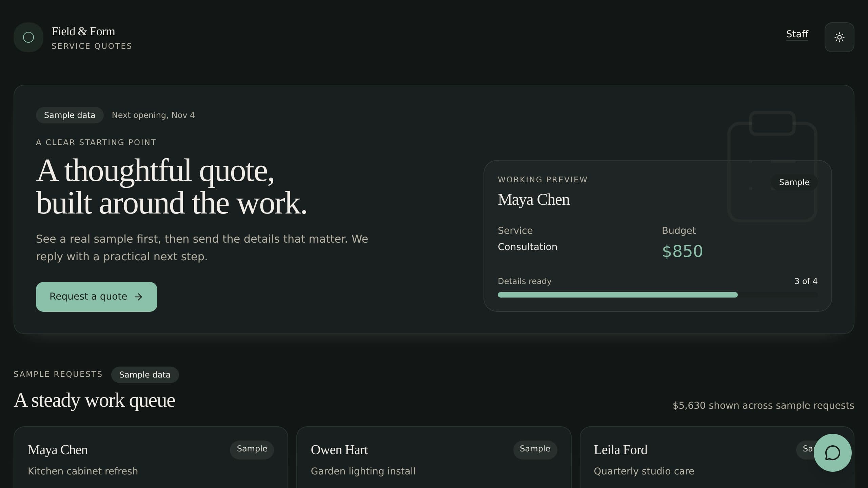Click the hero Sample data badge

[70, 115]
